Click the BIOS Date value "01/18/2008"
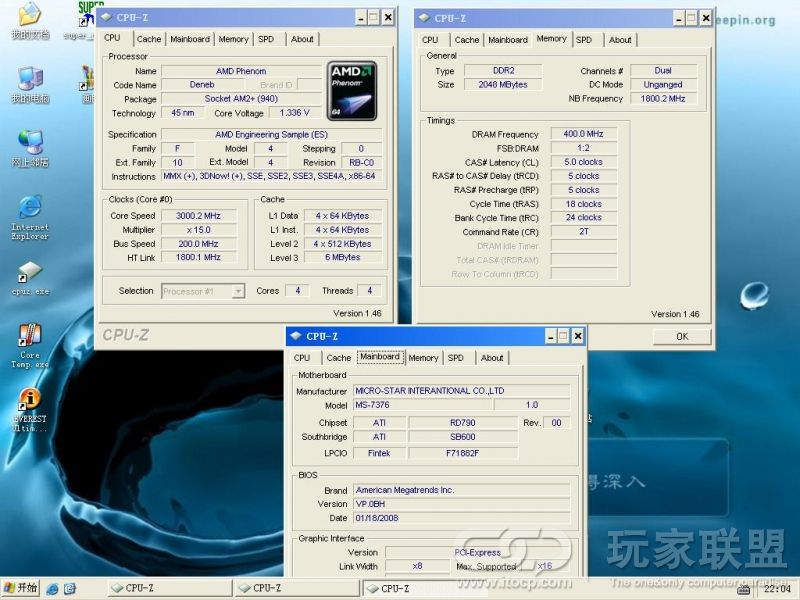 [x=462, y=518]
